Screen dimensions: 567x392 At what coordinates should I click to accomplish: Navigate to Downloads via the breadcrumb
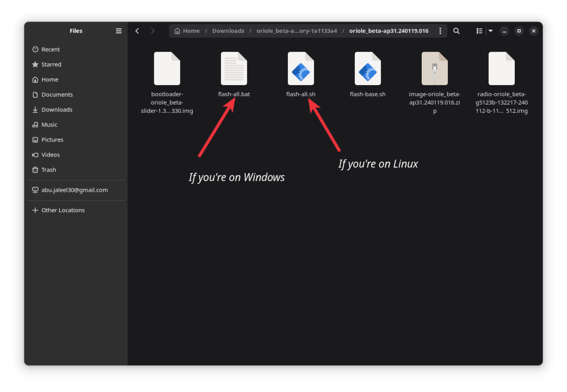(x=228, y=30)
